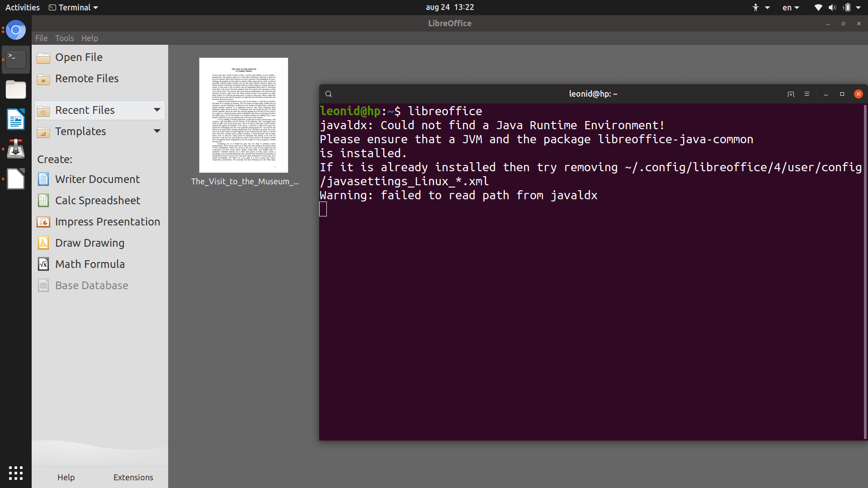
Task: Click the Help button at the bottom
Action: tap(66, 477)
